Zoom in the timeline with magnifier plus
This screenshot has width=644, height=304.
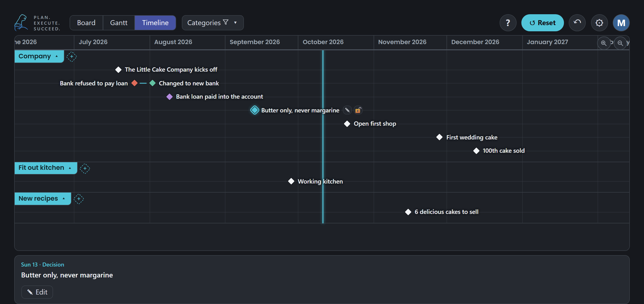point(604,43)
